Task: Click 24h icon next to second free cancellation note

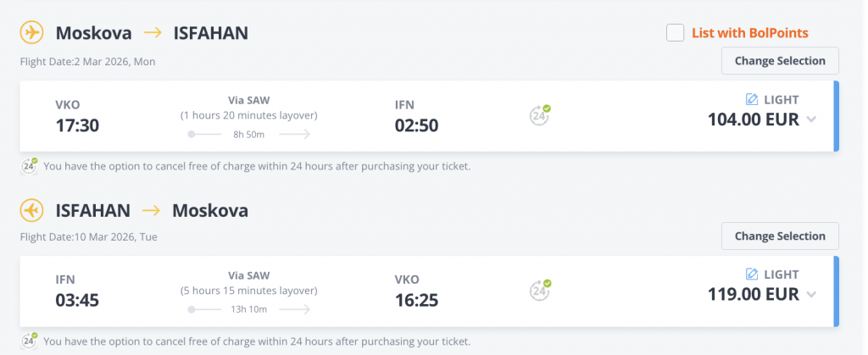Action: click(29, 341)
